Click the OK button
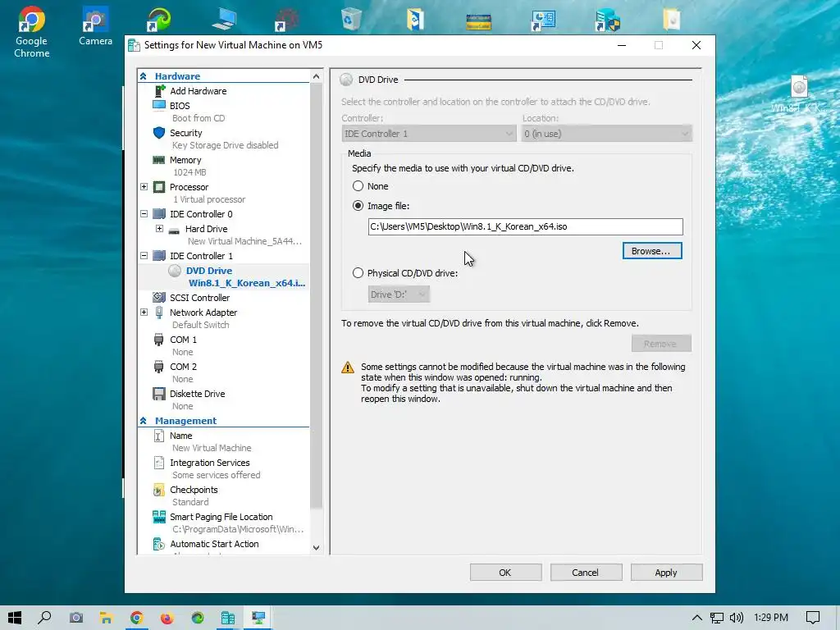 (x=505, y=572)
